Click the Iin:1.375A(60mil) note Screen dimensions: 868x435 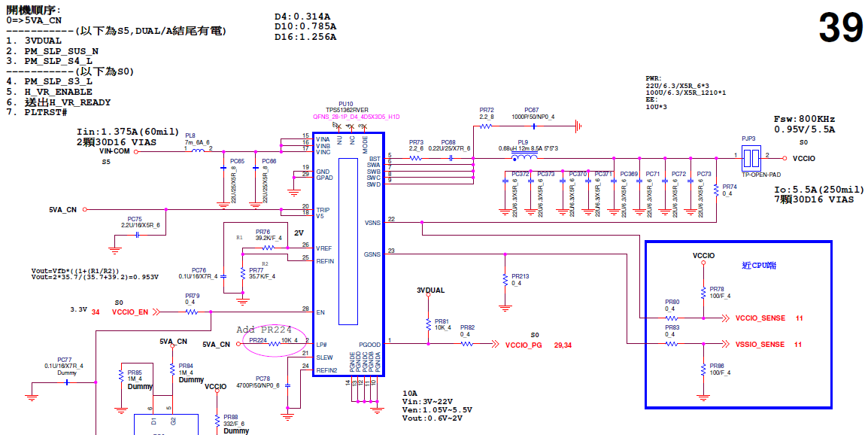pyautogui.click(x=128, y=132)
